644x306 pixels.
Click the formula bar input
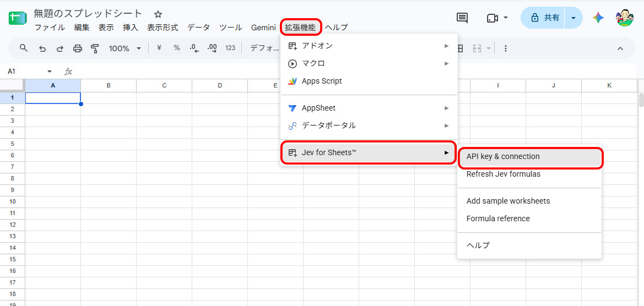pyautogui.click(x=358, y=72)
